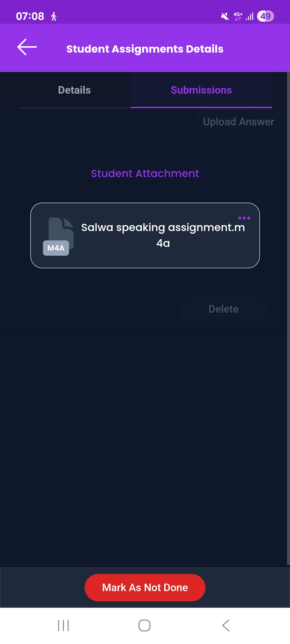The height and width of the screenshot is (644, 290).
Task: Open the three-dot menu on the attachment
Action: 244,218
